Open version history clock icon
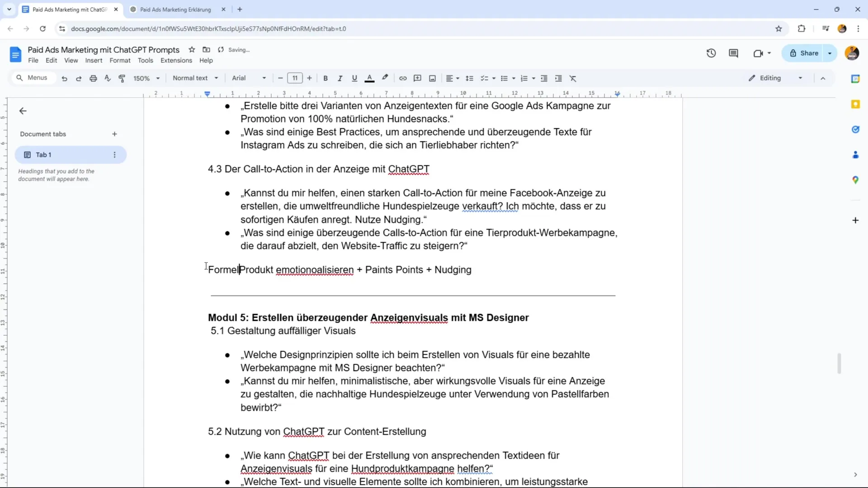868x488 pixels. click(x=711, y=53)
